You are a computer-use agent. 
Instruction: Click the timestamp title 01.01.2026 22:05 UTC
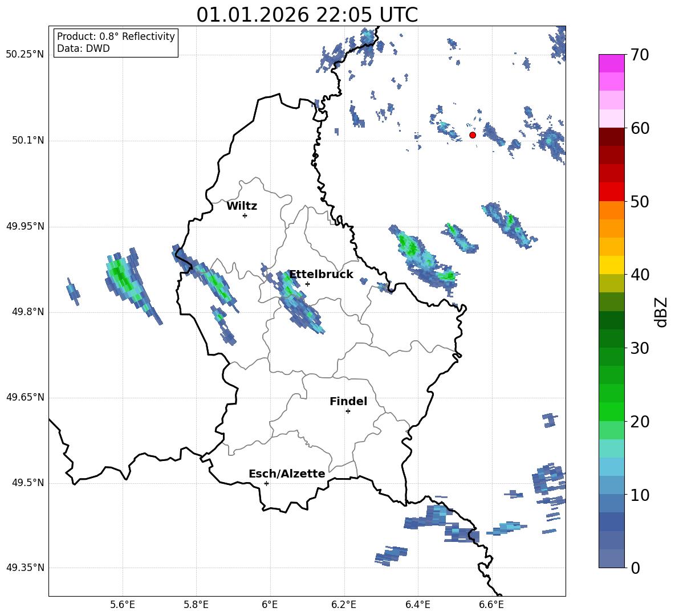click(x=307, y=15)
